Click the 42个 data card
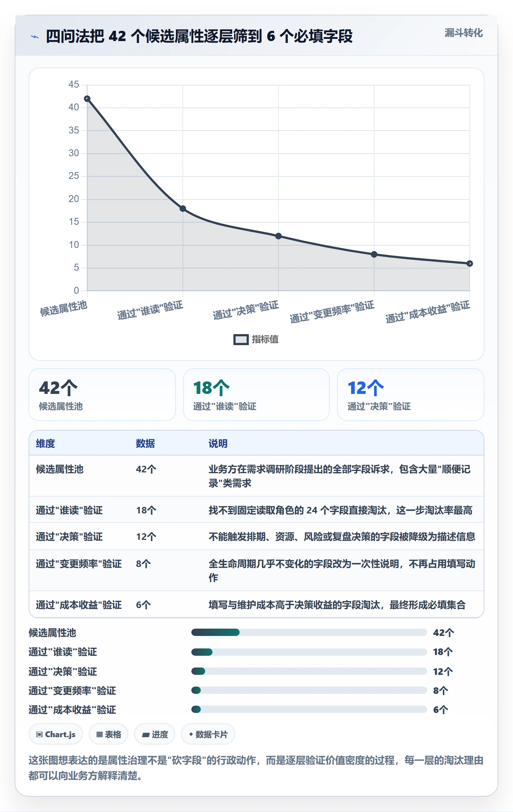 click(102, 395)
